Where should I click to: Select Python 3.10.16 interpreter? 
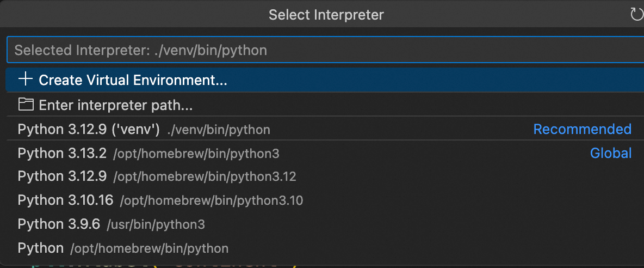(325, 200)
